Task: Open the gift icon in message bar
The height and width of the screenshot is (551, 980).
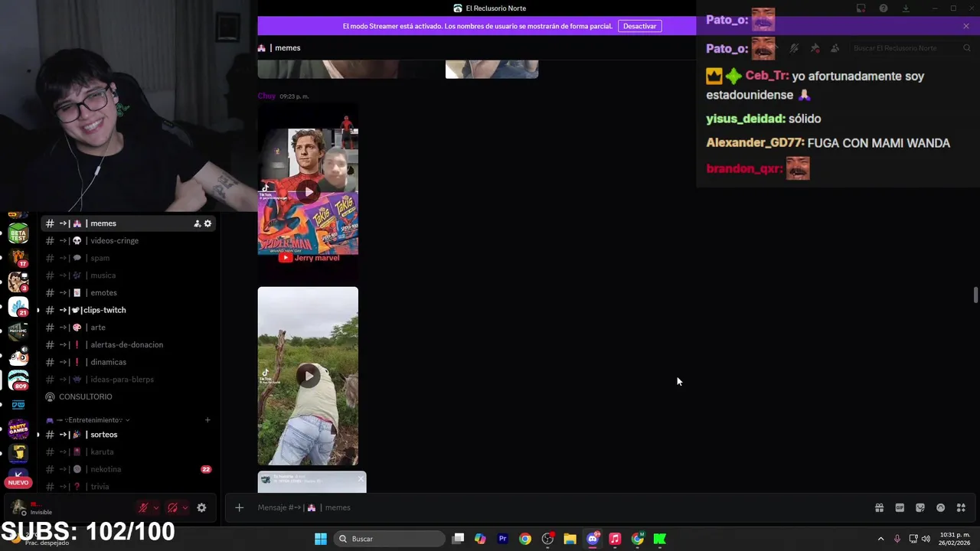Action: coord(879,507)
